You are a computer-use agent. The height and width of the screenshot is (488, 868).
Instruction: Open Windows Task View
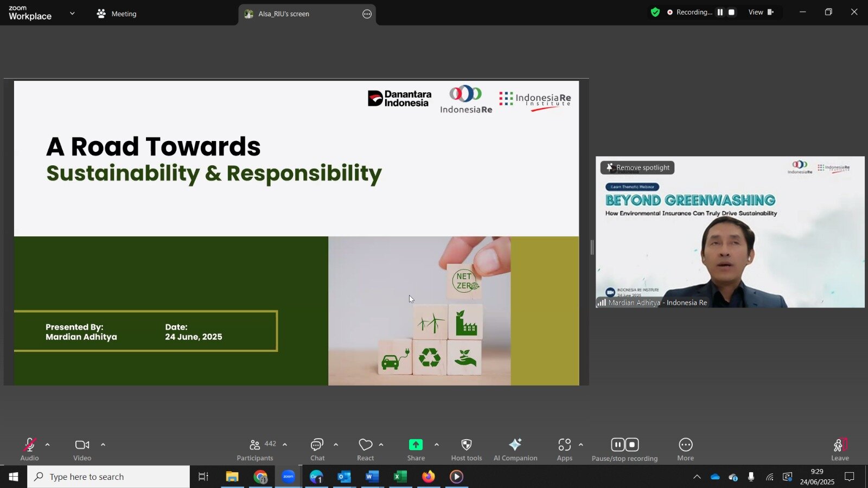click(x=203, y=477)
